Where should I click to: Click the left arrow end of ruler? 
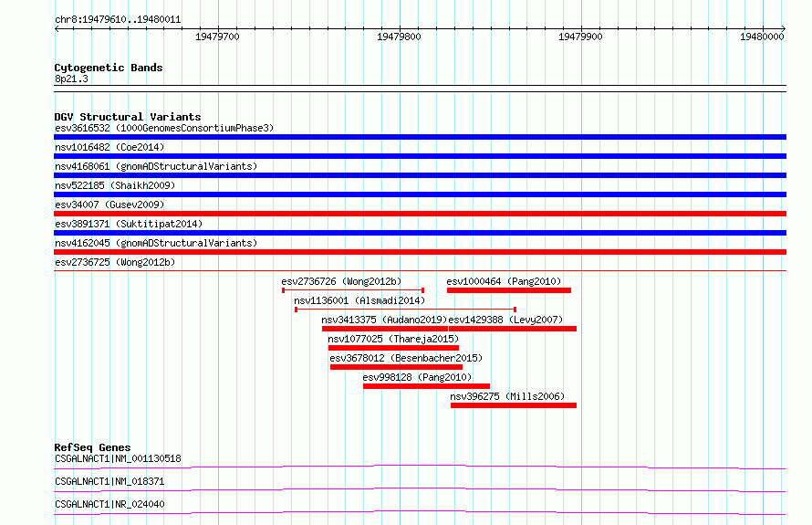[x=57, y=29]
